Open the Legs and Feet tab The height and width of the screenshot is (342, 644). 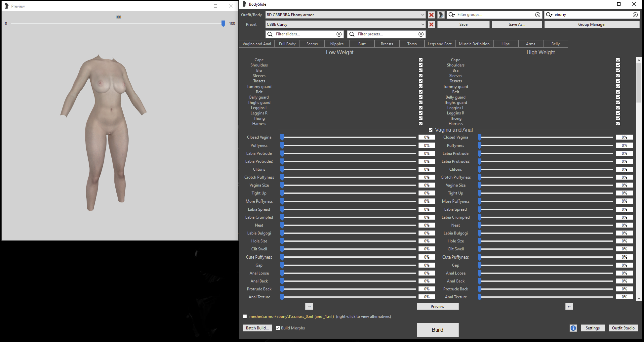pos(440,44)
